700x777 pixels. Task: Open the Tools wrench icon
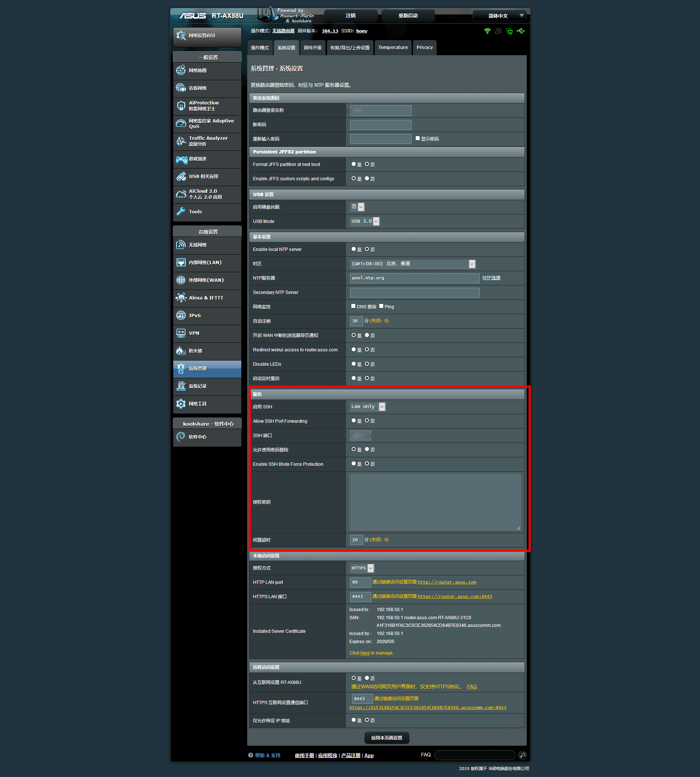pyautogui.click(x=181, y=212)
